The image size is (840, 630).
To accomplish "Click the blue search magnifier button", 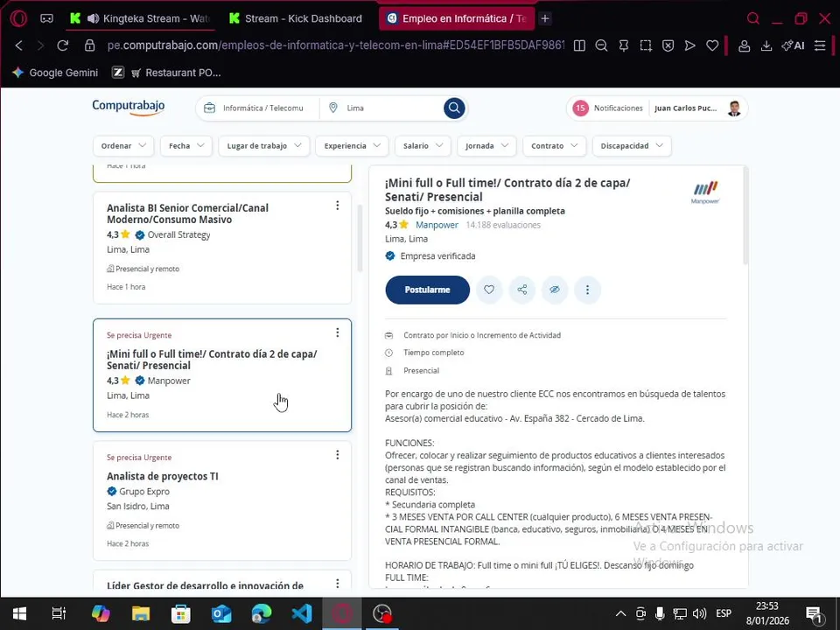I will click(454, 108).
